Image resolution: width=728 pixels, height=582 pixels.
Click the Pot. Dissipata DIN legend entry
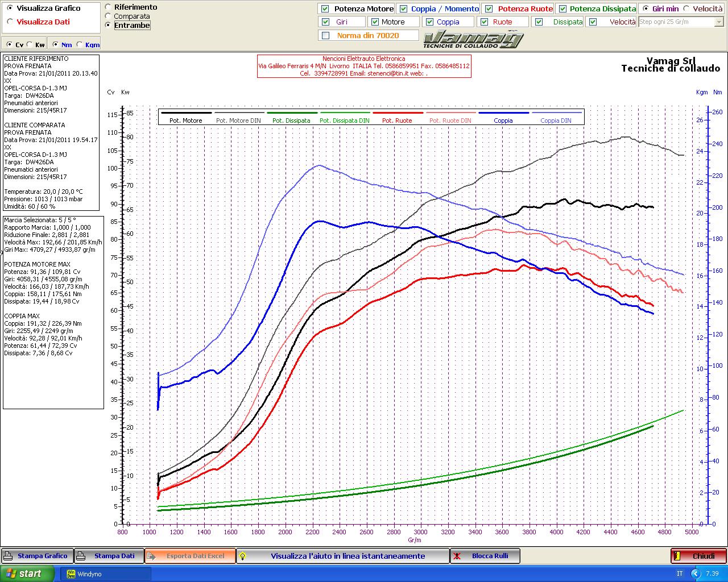(344, 117)
